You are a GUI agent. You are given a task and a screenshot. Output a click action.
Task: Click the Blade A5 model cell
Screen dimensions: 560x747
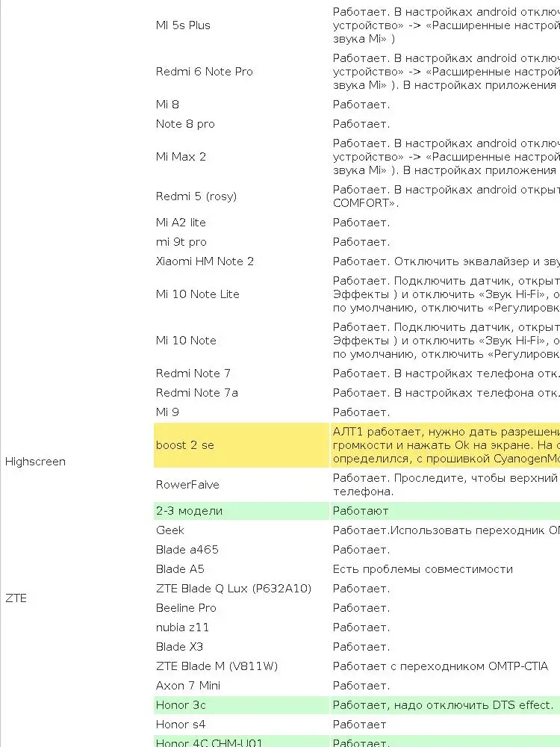[180, 570]
